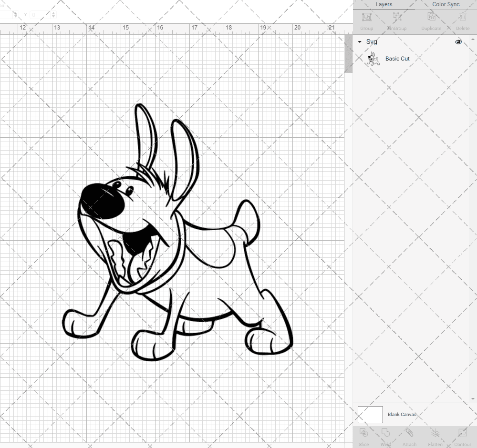Select the Slice tool
The image size is (477, 448).
pos(363,433)
